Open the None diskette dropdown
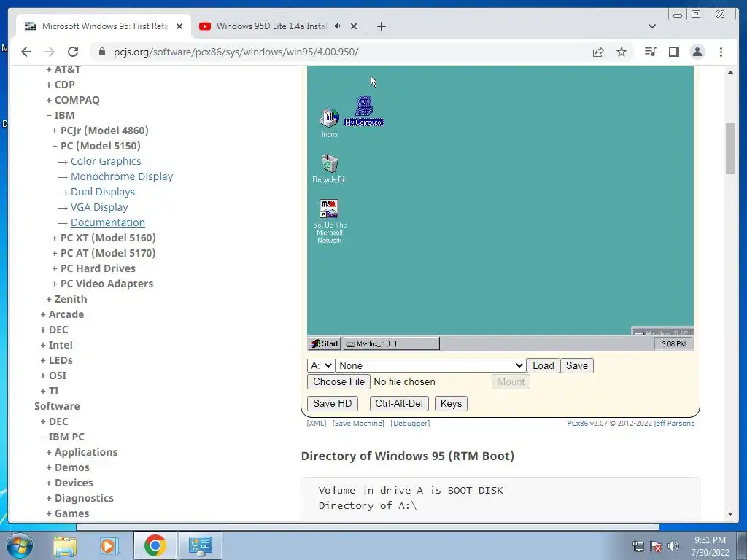The height and width of the screenshot is (560, 747). 430,366
